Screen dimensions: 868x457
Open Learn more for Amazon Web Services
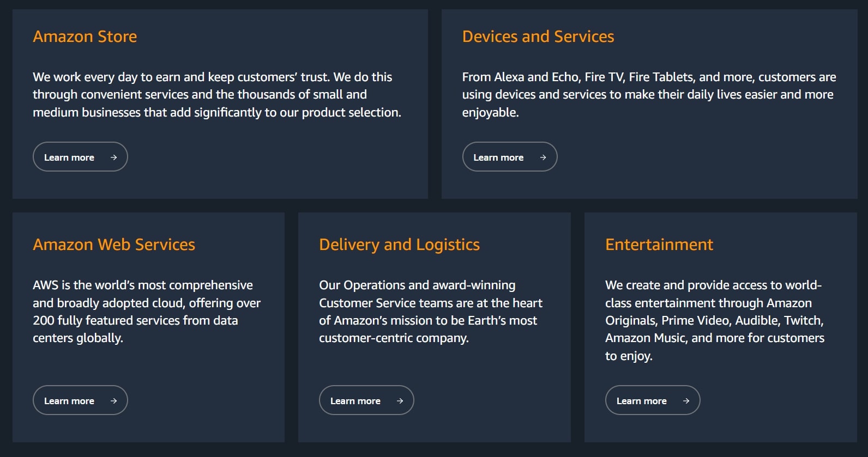80,400
